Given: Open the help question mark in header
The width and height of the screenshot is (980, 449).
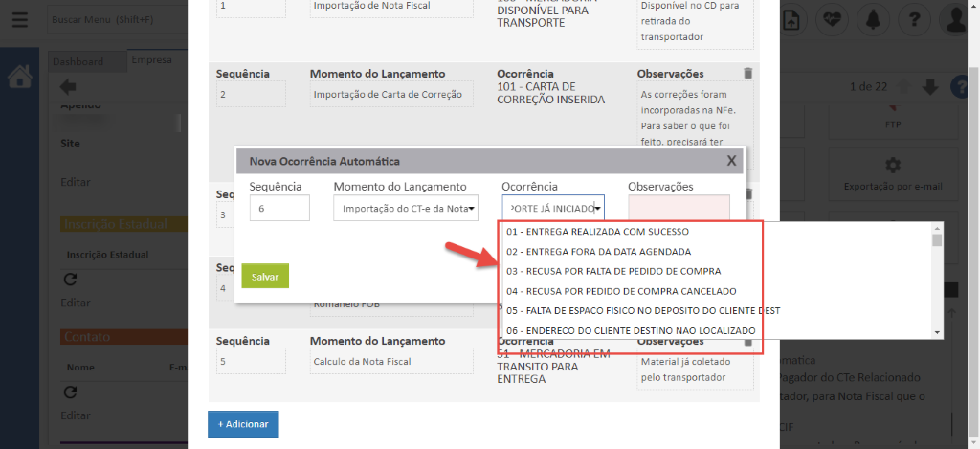Looking at the screenshot, I should [914, 20].
